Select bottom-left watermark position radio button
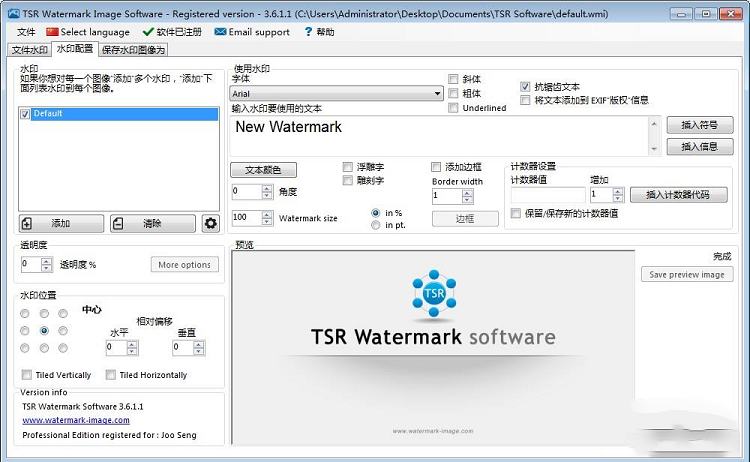 [x=25, y=348]
